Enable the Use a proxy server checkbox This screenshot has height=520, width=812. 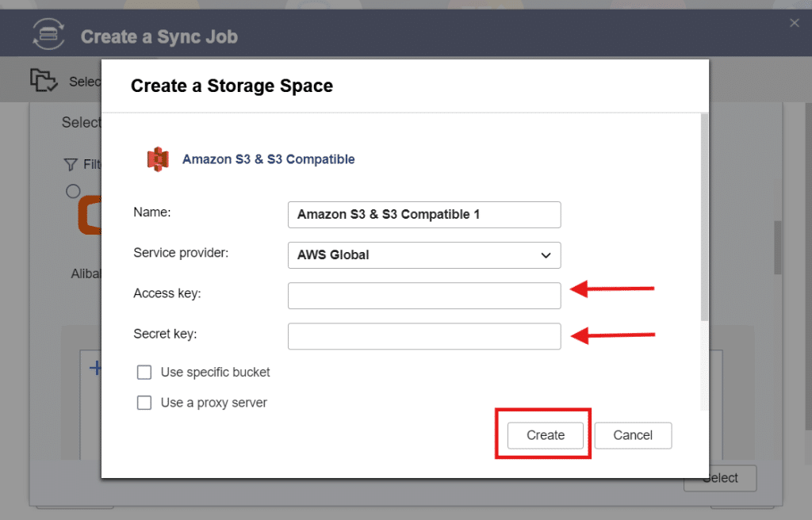coord(144,403)
